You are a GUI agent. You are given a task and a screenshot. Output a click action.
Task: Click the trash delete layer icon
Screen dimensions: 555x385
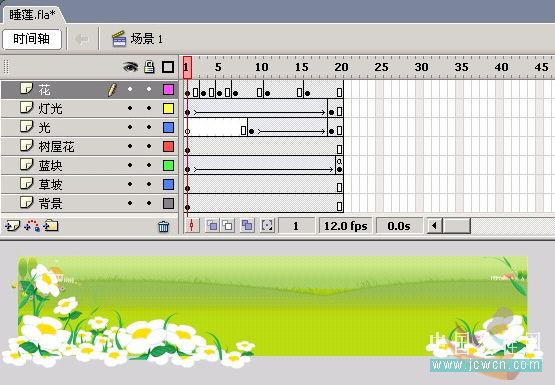[164, 226]
